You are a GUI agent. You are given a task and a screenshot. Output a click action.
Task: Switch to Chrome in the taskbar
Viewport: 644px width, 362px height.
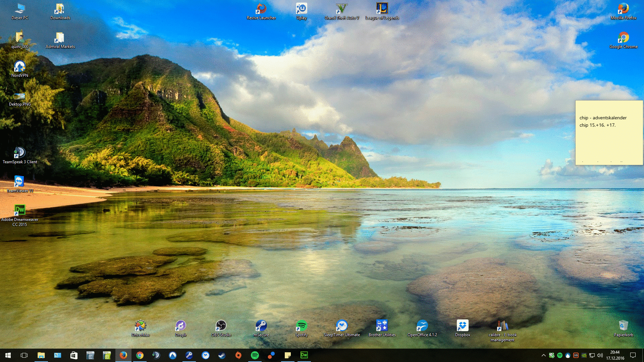pyautogui.click(x=140, y=355)
